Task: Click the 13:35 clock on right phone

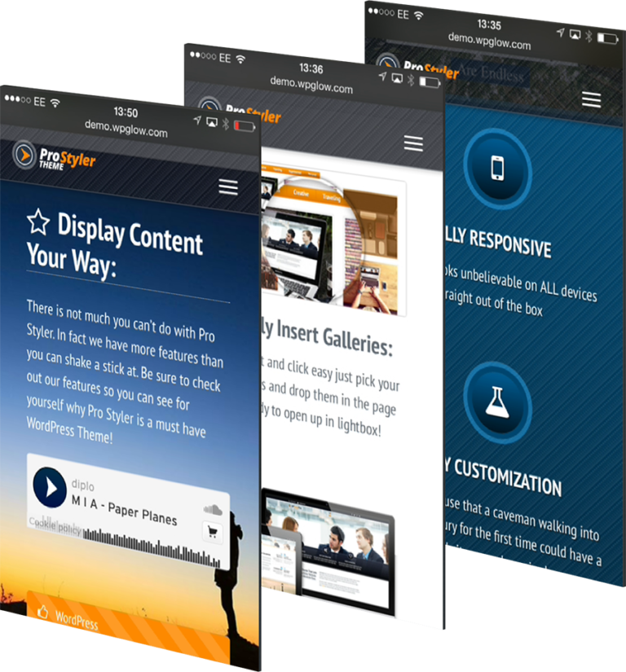Action: coord(489,24)
